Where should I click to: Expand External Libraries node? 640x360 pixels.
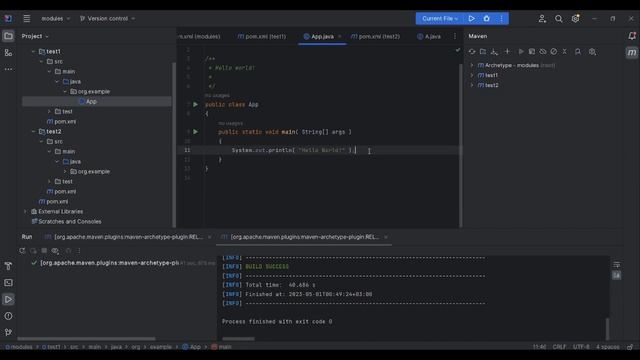tap(25, 211)
